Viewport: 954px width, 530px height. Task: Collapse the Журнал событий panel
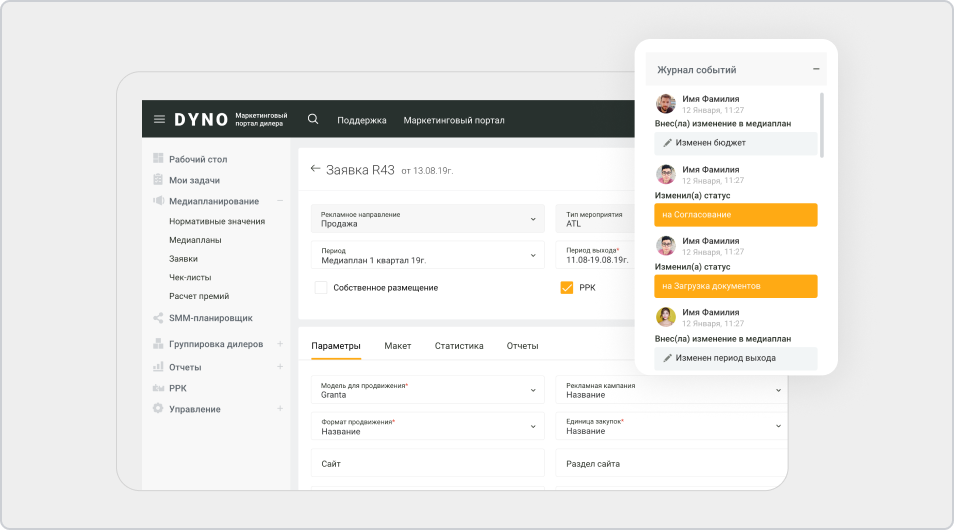(x=816, y=70)
